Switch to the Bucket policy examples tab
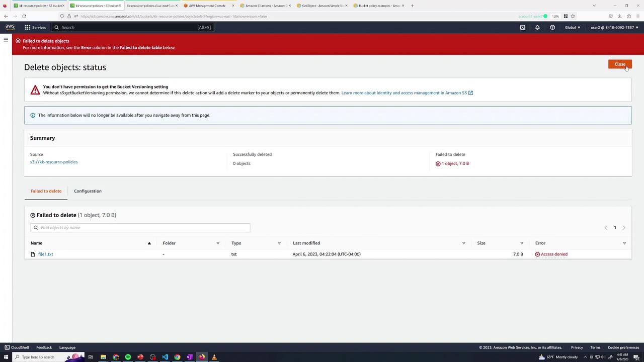Image resolution: width=644 pixels, height=362 pixels. (378, 6)
